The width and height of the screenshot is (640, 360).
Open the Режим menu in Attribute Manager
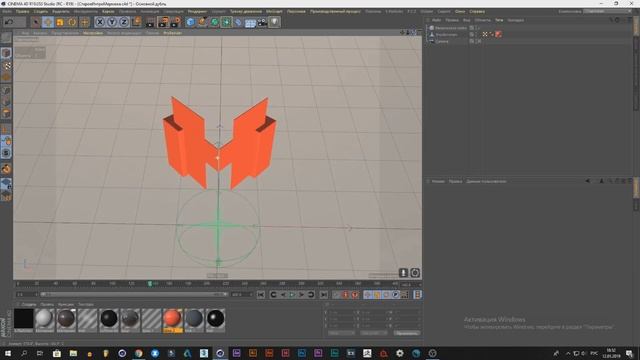[438, 181]
